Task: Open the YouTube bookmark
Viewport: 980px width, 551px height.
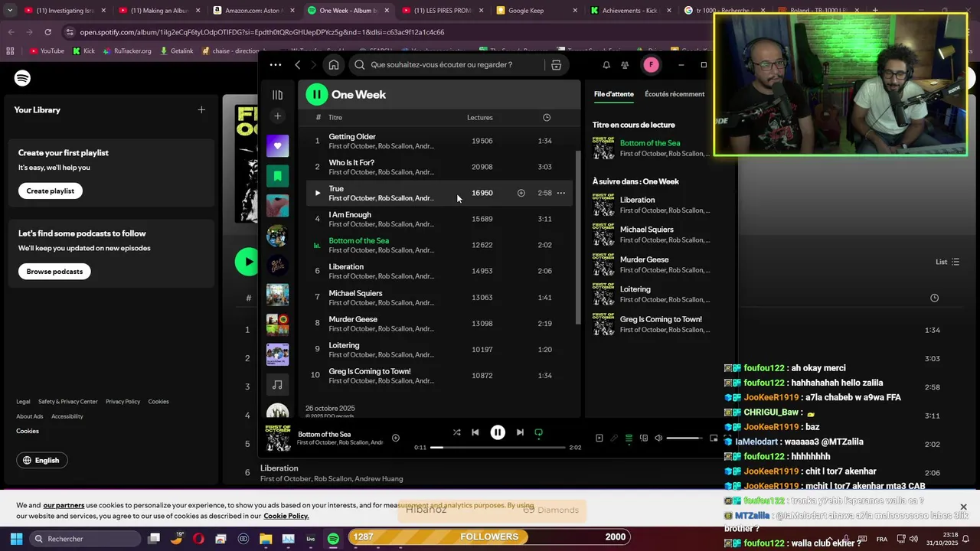Action: (x=47, y=51)
